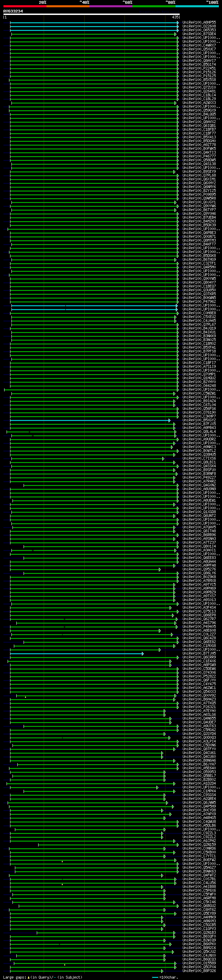Pick the UniRef100_Q8LBI1 hit name
Screen dimensions: 222x980
click(199, 462)
